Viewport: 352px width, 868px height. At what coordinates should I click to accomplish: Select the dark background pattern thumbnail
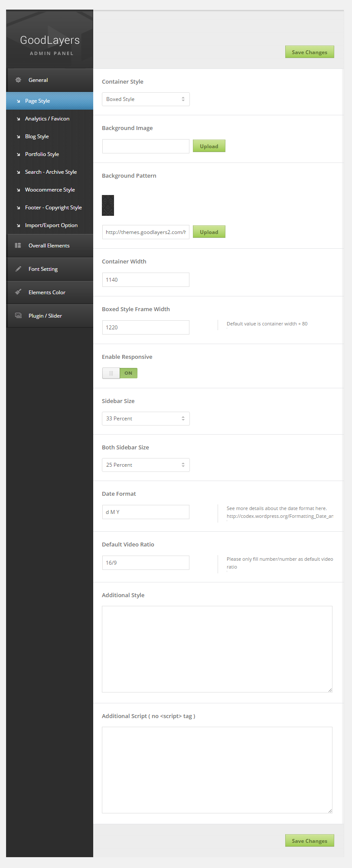108,205
